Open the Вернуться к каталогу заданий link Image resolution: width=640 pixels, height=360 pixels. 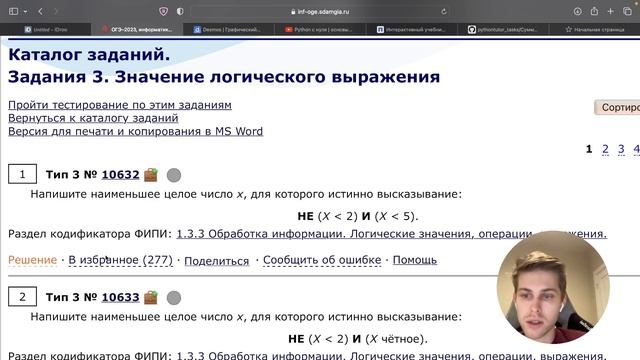coord(93,118)
